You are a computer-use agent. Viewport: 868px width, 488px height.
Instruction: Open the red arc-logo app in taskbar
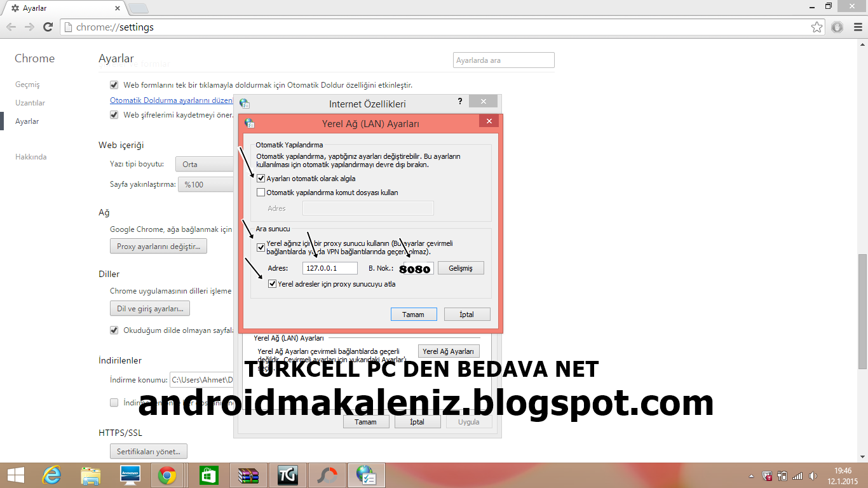click(x=327, y=475)
